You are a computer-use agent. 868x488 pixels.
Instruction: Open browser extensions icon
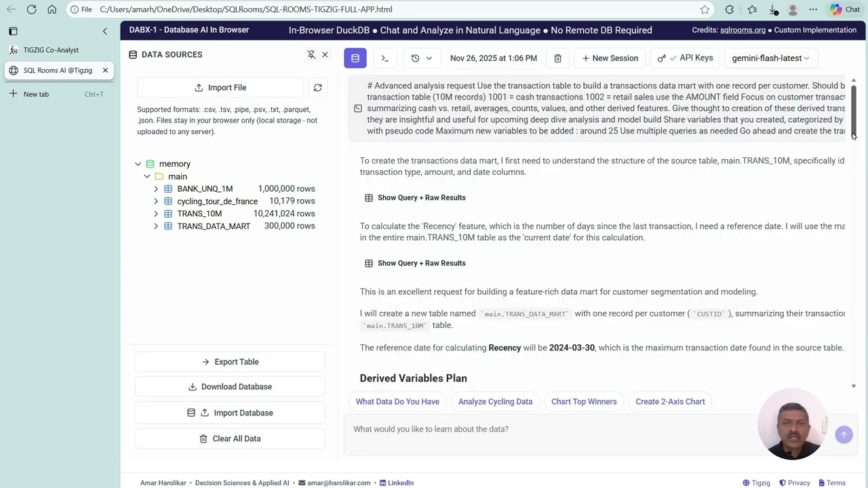pyautogui.click(x=729, y=9)
